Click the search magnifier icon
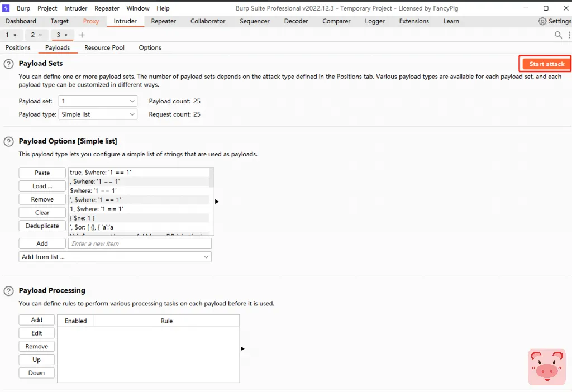Image resolution: width=572 pixels, height=392 pixels. (x=558, y=35)
